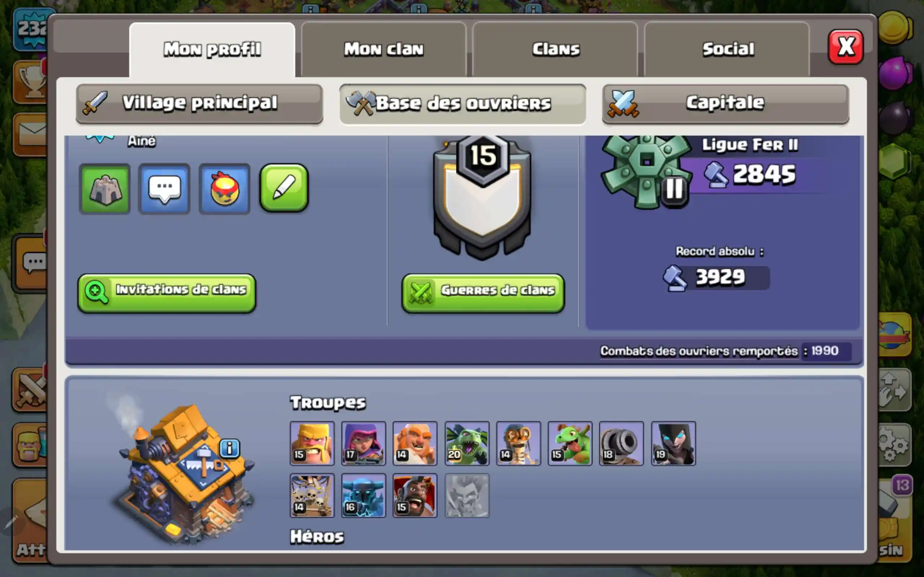Select the level 19 Night Witch troop

pos(673,444)
